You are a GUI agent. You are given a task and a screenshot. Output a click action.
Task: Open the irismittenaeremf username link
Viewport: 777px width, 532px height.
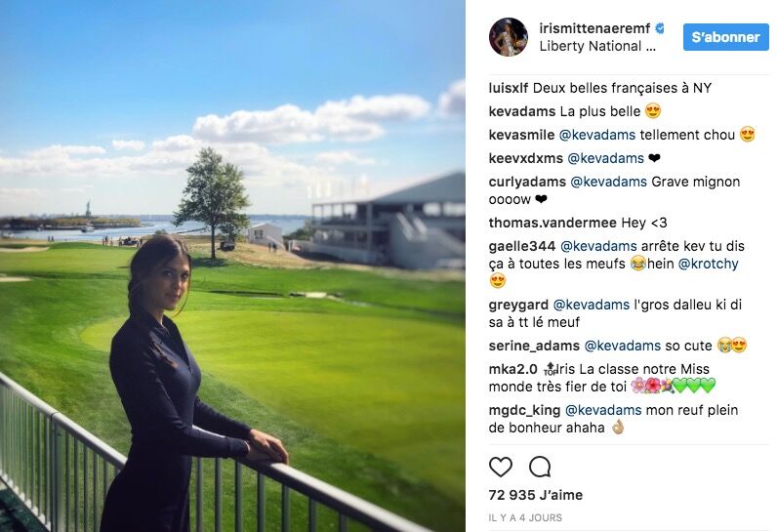[x=594, y=28]
